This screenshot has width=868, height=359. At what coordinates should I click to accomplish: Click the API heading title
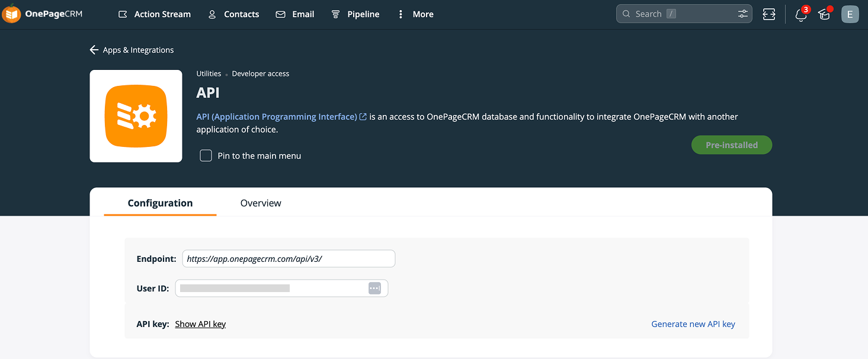208,93
